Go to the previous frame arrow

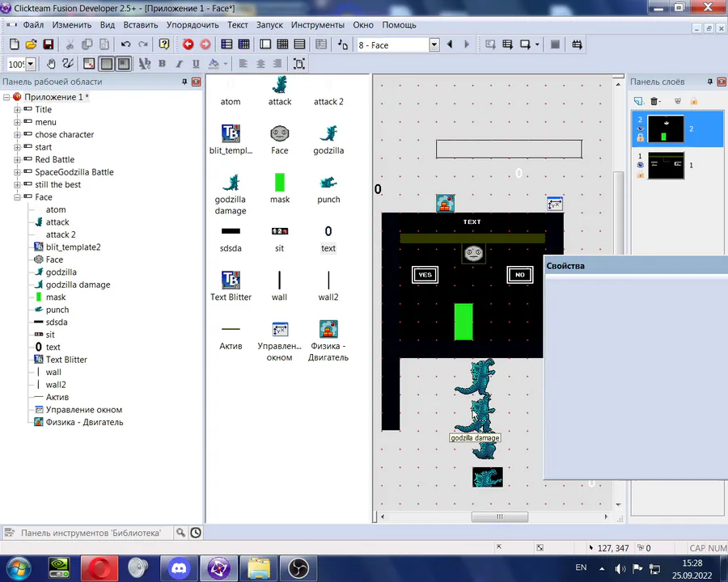[450, 44]
